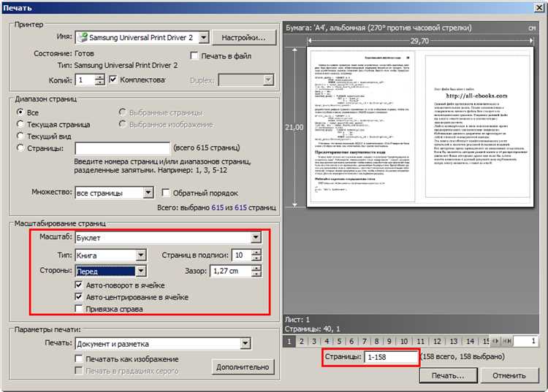The width and height of the screenshot is (548, 392).
Task: Switch to sheet tab 5
Action: pos(339,342)
